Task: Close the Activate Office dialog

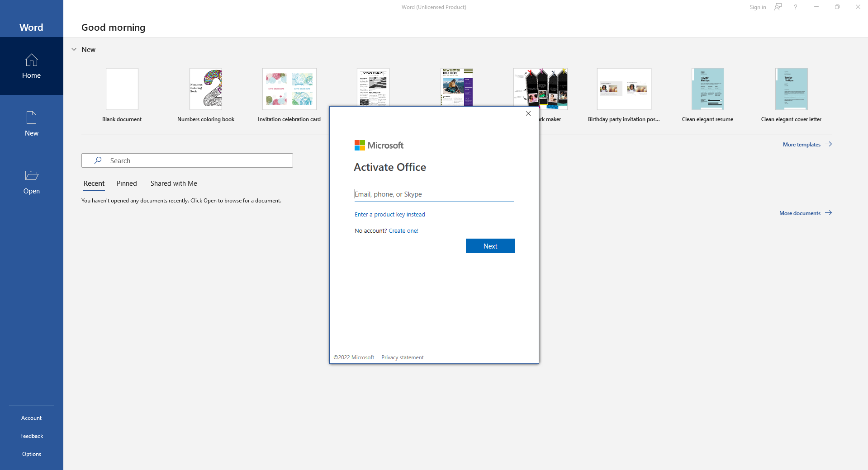Action: [528, 113]
